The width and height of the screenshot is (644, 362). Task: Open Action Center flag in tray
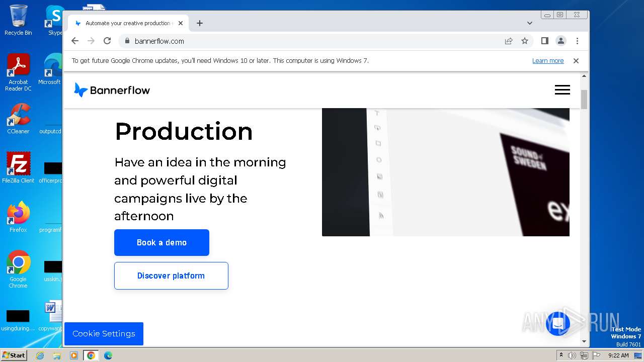click(596, 355)
